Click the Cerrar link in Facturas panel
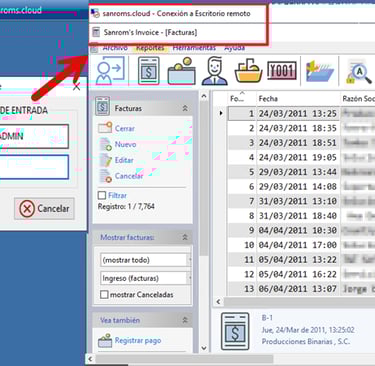The image size is (375, 366). coord(125,128)
